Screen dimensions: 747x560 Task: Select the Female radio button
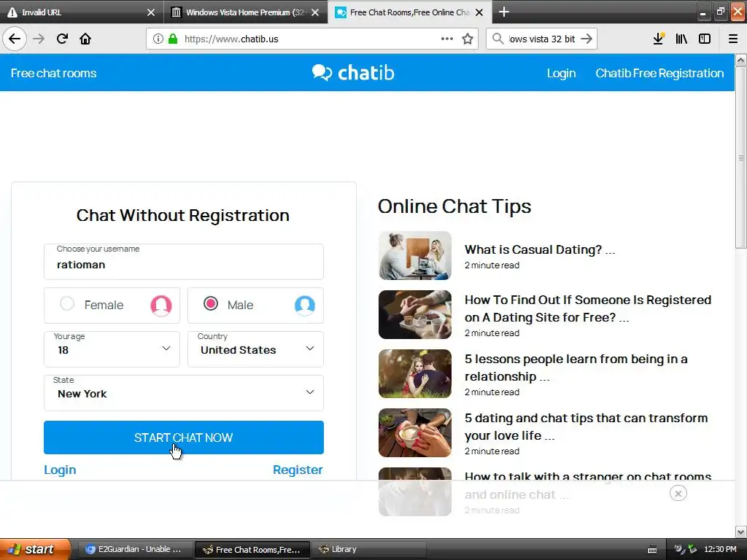point(67,303)
